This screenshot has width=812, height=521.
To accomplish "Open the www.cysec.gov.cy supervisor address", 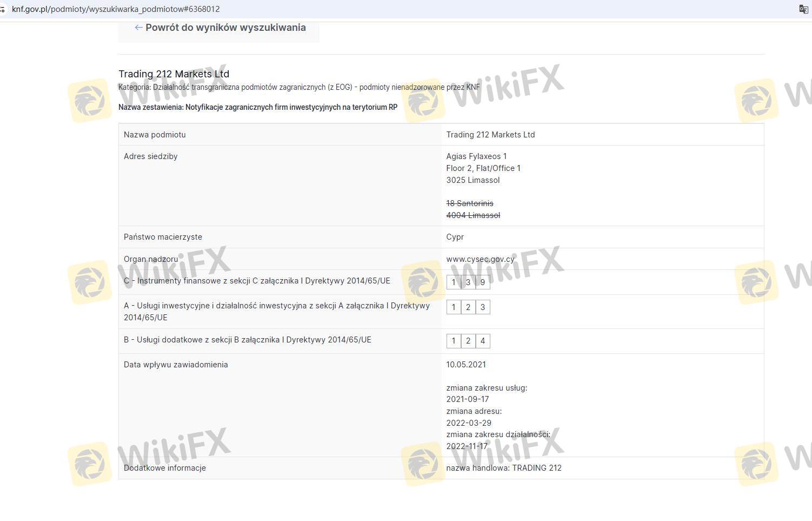I will coord(480,259).
